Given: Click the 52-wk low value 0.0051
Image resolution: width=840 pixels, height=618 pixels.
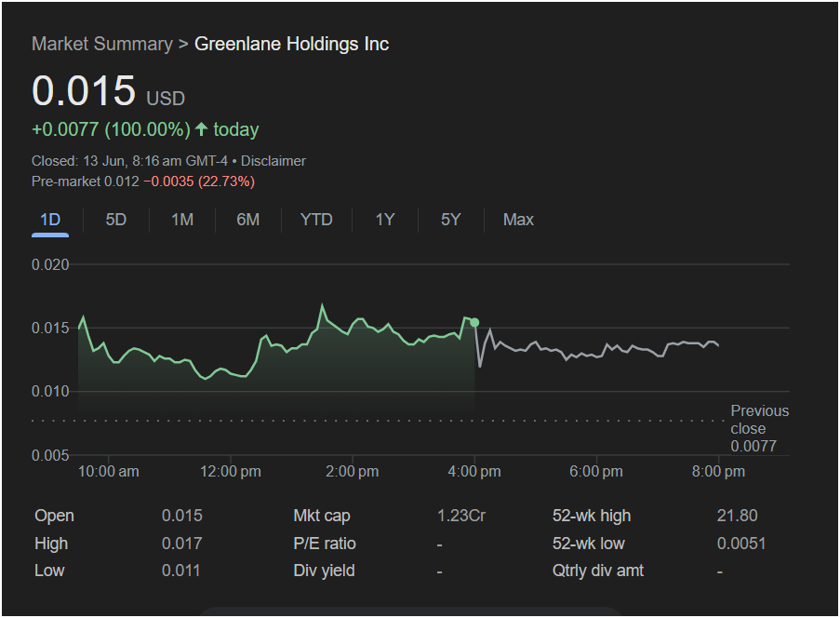Looking at the screenshot, I should pos(741,544).
